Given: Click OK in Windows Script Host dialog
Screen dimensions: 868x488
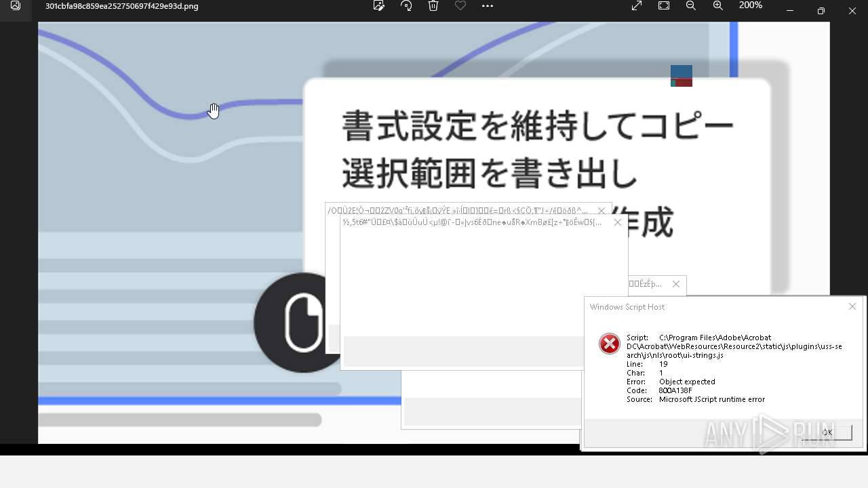Looking at the screenshot, I should 827,432.
